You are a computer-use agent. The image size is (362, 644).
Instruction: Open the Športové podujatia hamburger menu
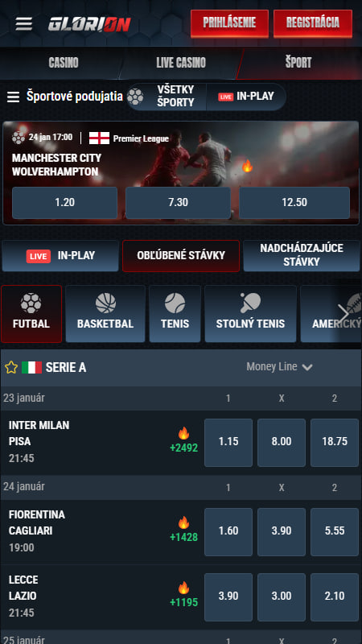click(13, 97)
